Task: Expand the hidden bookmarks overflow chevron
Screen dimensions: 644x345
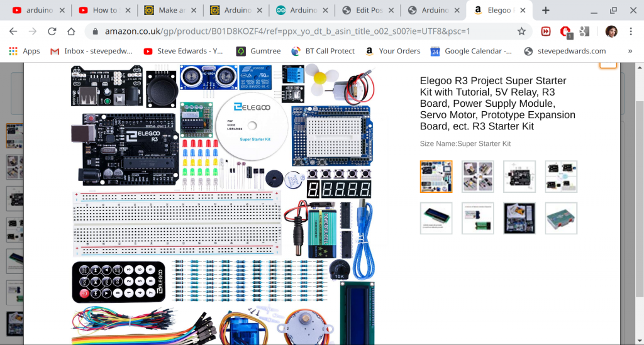Action: [x=630, y=51]
